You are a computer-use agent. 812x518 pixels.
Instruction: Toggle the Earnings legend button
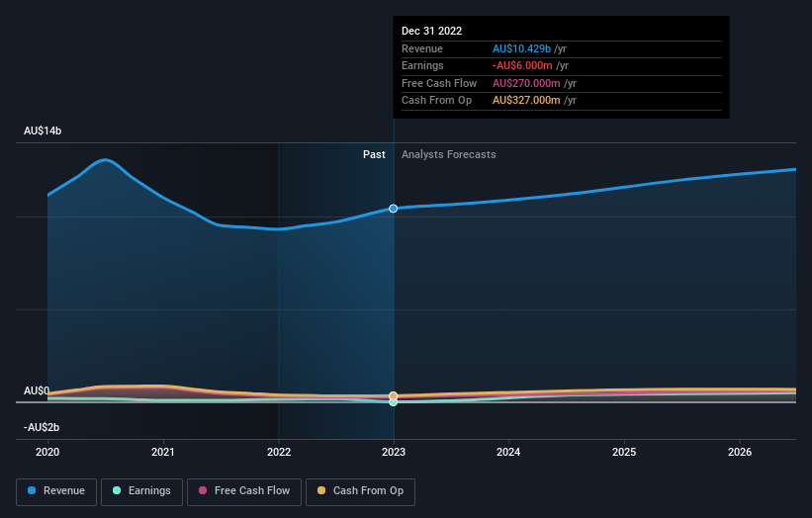tap(141, 491)
